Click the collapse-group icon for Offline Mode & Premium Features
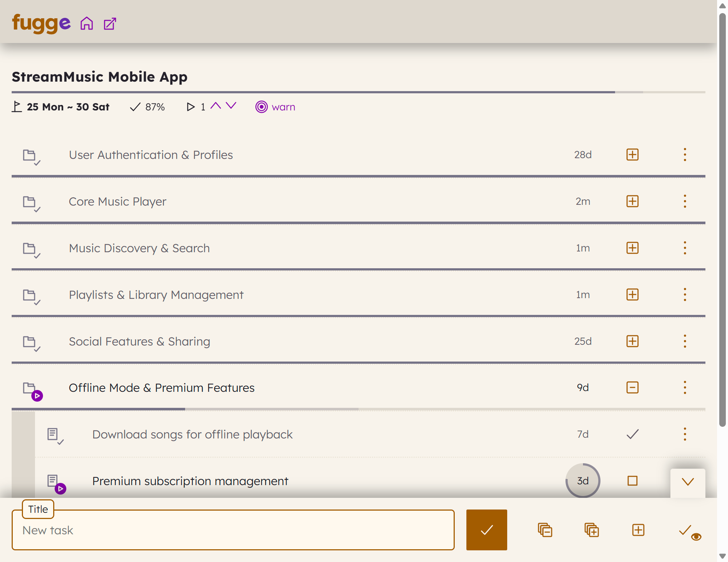This screenshot has height=562, width=728. click(x=632, y=387)
